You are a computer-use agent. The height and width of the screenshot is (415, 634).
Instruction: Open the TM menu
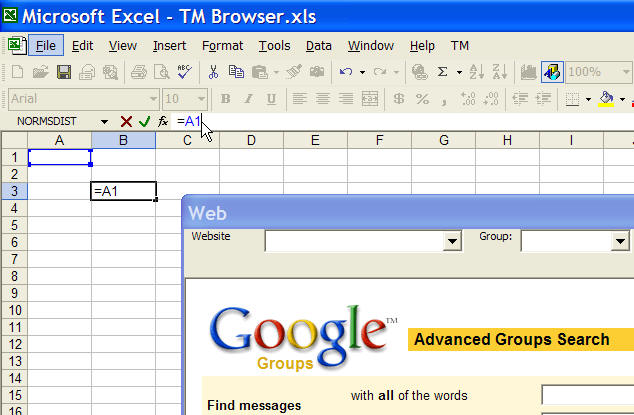(x=459, y=45)
